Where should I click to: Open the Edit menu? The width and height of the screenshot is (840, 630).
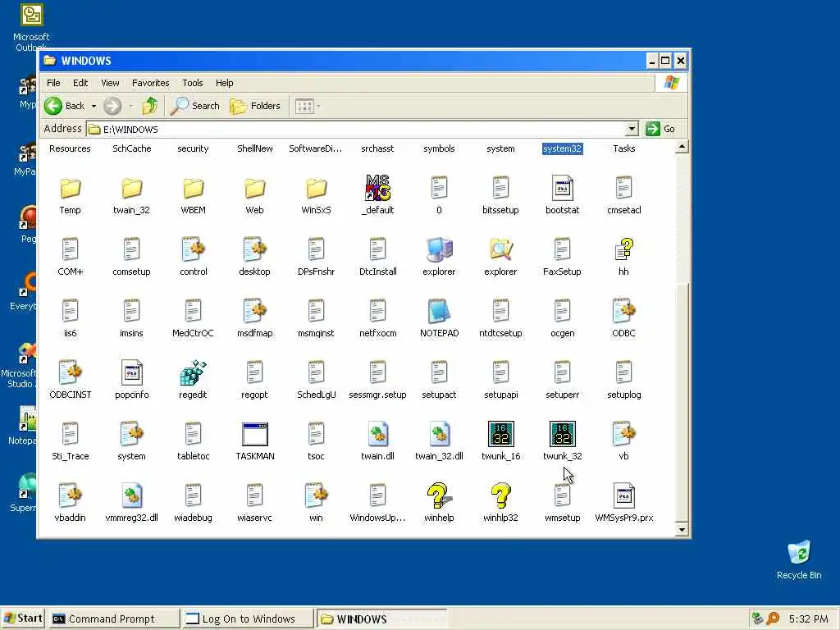pyautogui.click(x=80, y=83)
